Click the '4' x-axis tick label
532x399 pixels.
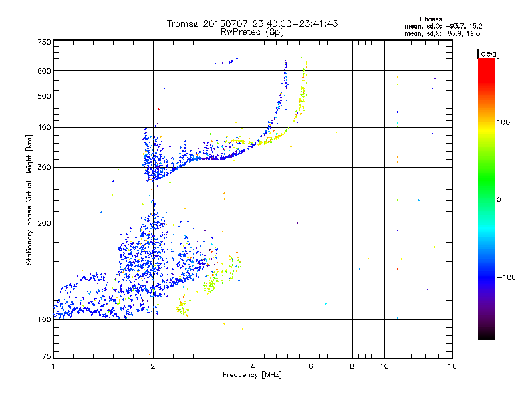tap(253, 366)
